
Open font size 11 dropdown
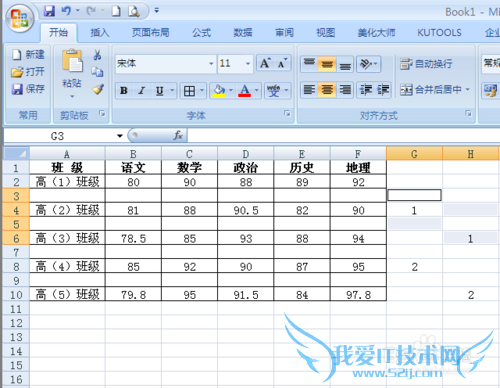[248, 63]
